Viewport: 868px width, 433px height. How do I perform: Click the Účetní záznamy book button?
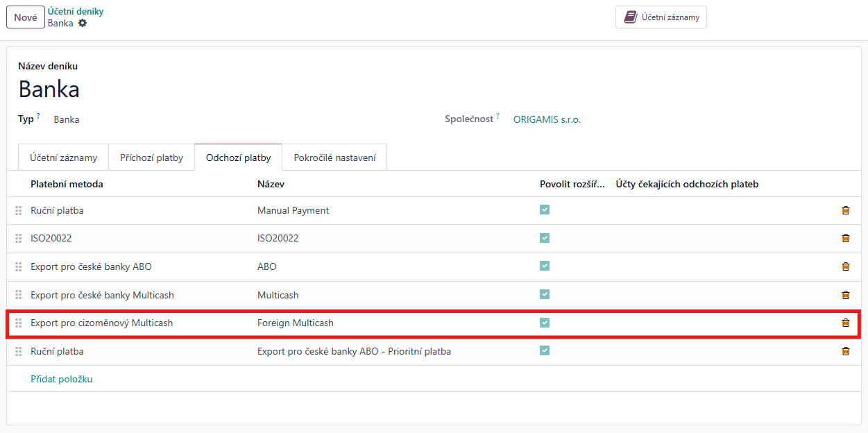pos(661,17)
